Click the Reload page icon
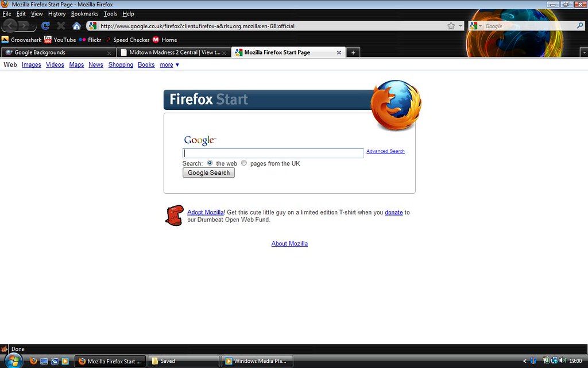The height and width of the screenshot is (368, 588). coord(46,26)
